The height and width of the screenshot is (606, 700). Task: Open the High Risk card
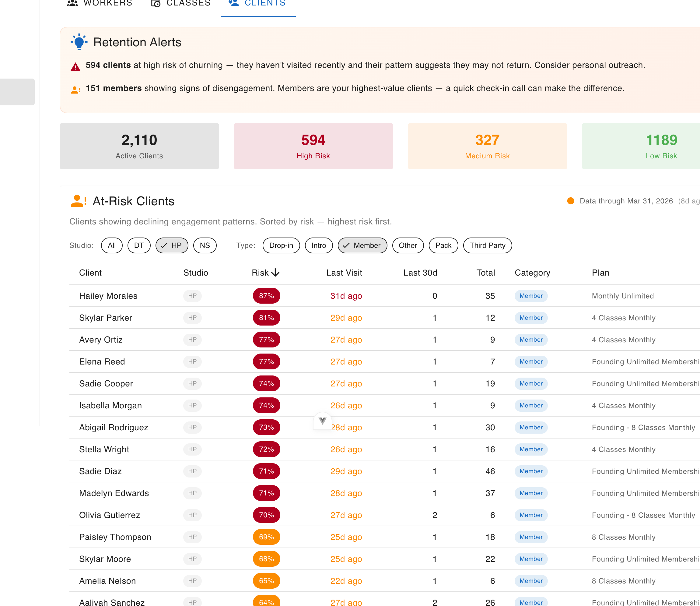313,146
